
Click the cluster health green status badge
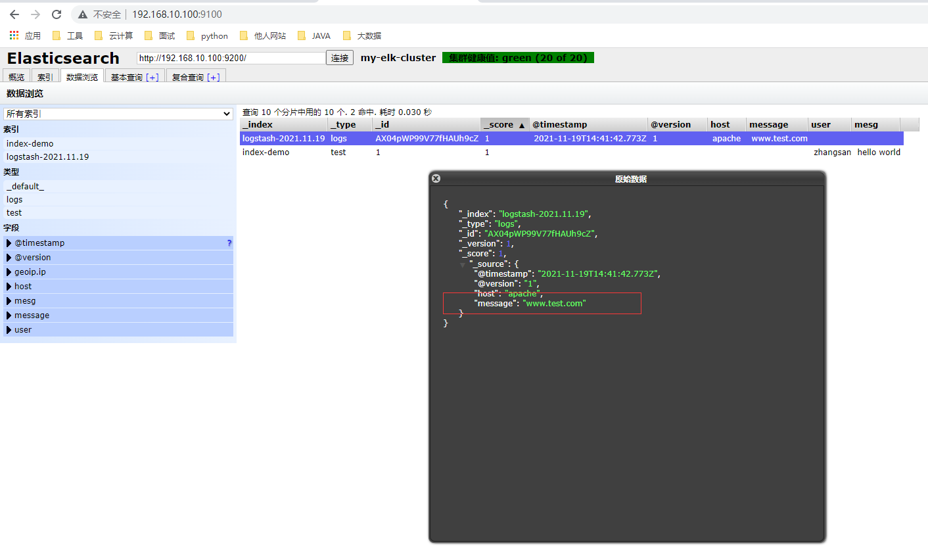click(518, 58)
